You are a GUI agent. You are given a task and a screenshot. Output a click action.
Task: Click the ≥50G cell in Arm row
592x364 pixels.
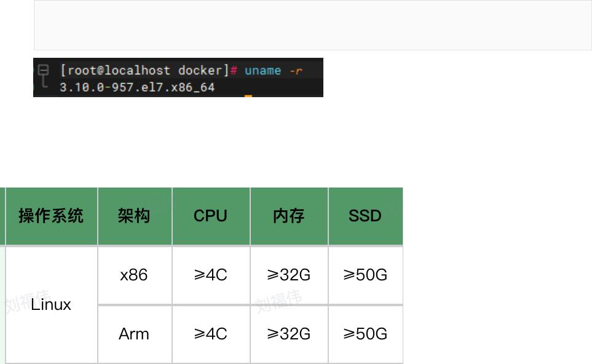(x=365, y=334)
